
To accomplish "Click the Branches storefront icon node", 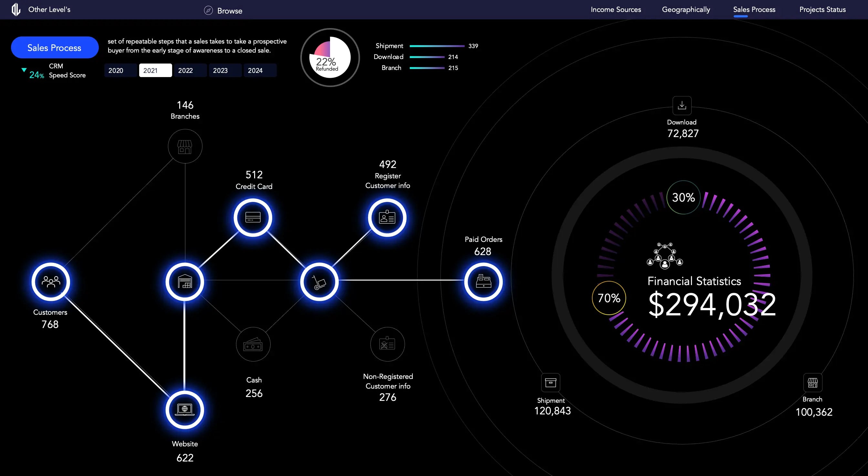I will (185, 146).
